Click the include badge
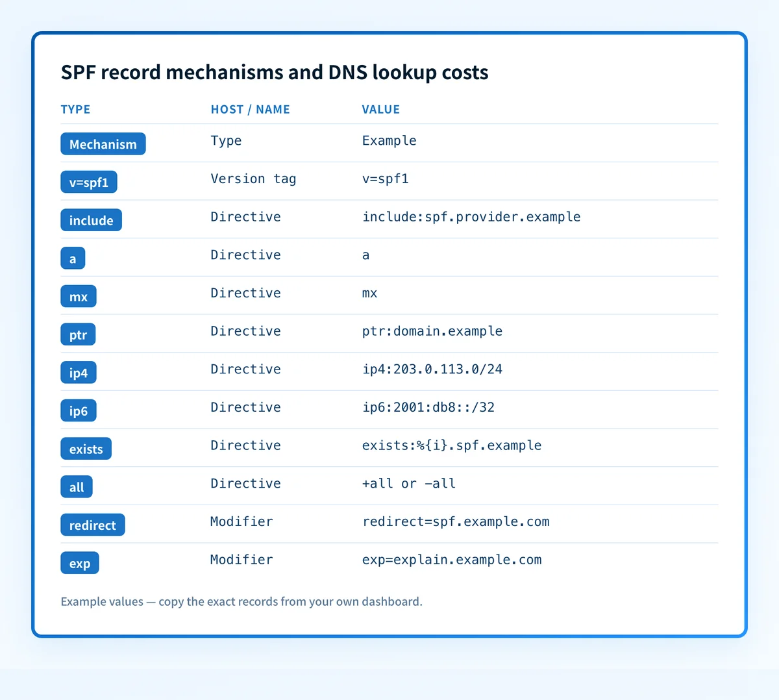Screen dimensions: 779x700 tap(92, 220)
